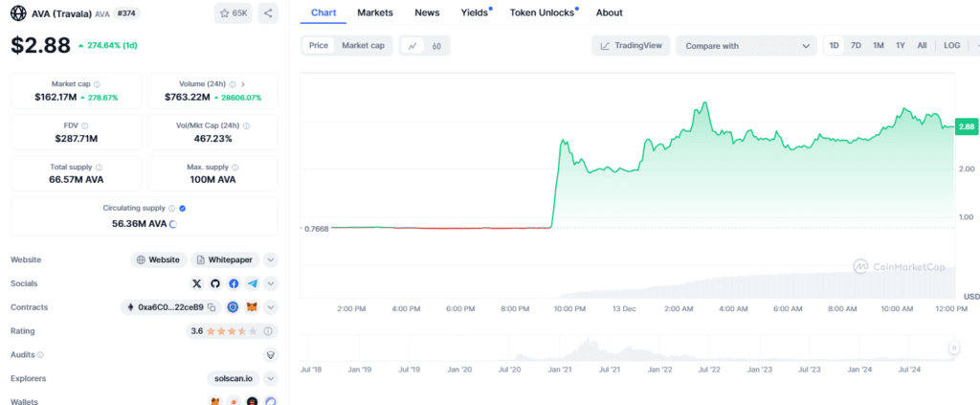Click the $162.17M market cap value
This screenshot has height=405, width=980.
56,98
